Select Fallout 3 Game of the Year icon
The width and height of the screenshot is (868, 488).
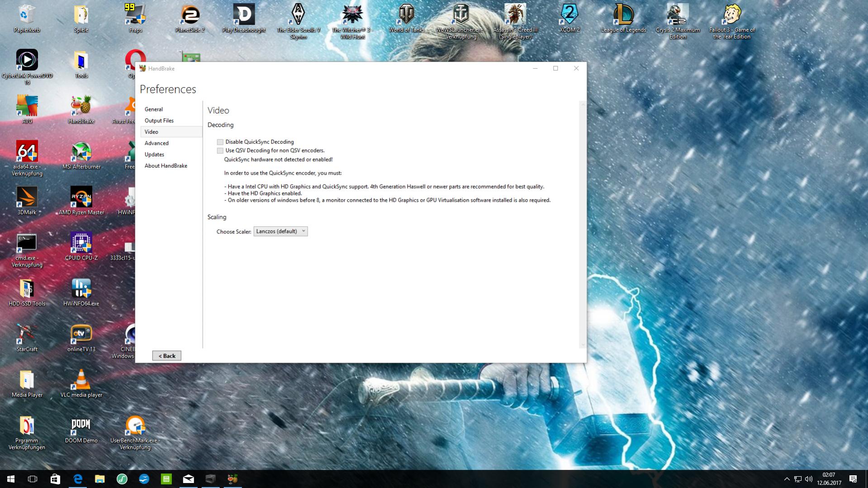pos(732,22)
